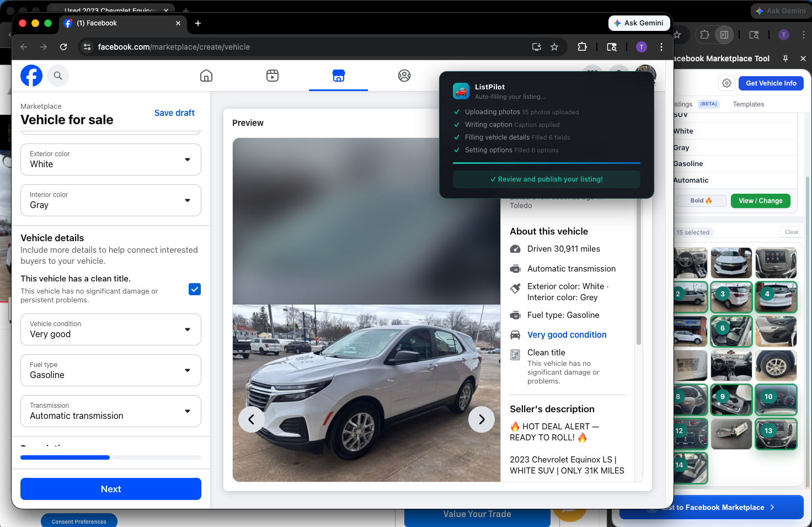The image size is (812, 527).
Task: Expand the Vehicle condition dropdown
Action: coord(111,329)
